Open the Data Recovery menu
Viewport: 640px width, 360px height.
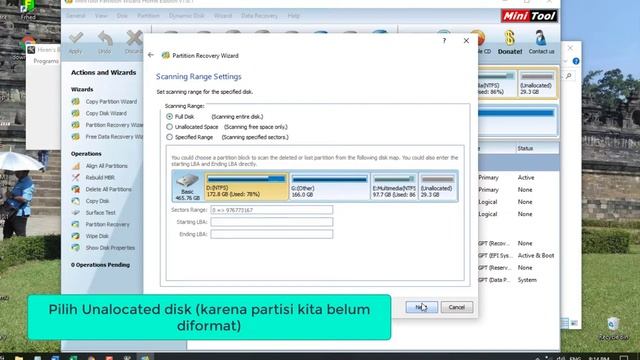click(x=260, y=16)
